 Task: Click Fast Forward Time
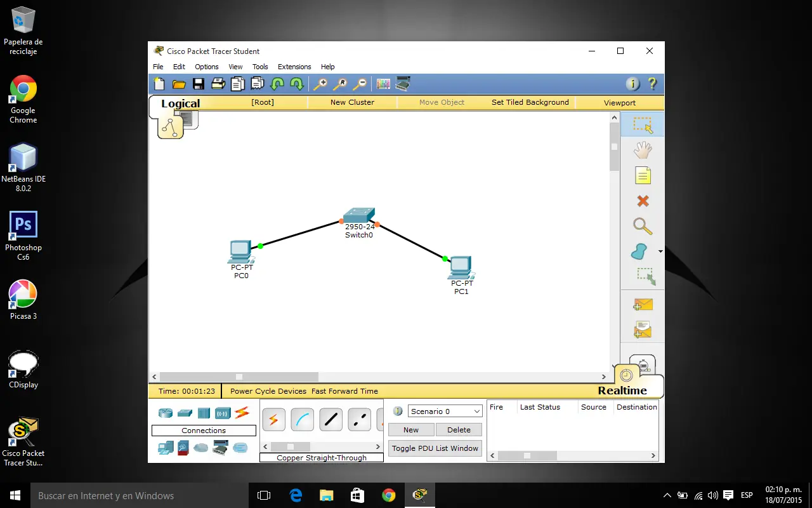344,391
